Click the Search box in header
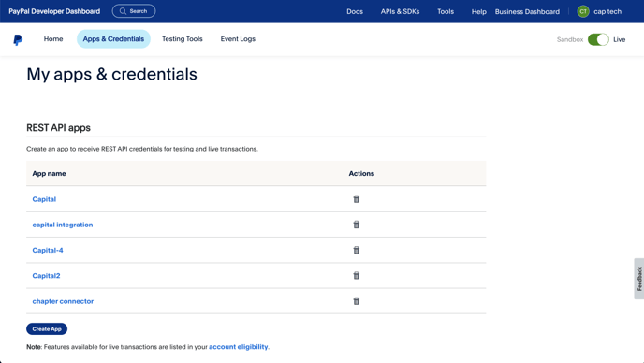The width and height of the screenshot is (644, 363). [x=134, y=11]
